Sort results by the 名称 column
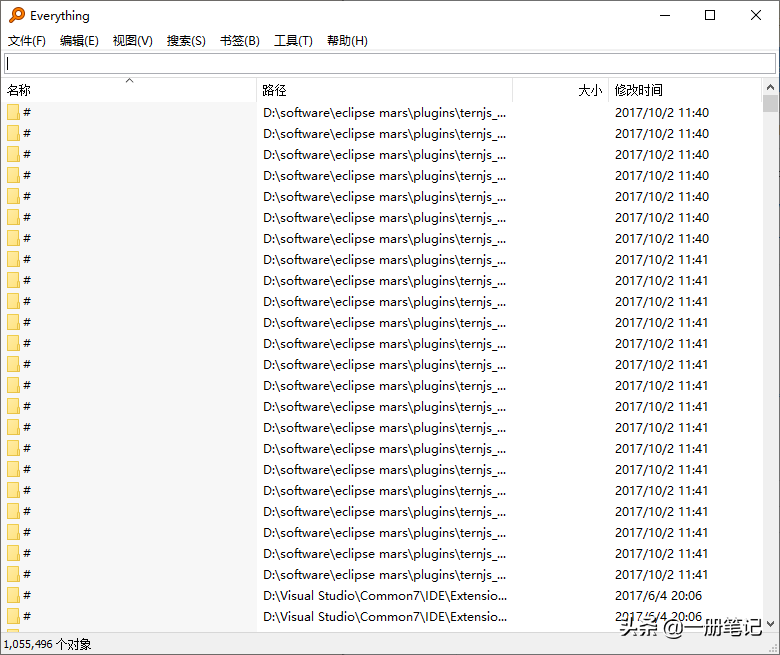780x655 pixels. (129, 90)
